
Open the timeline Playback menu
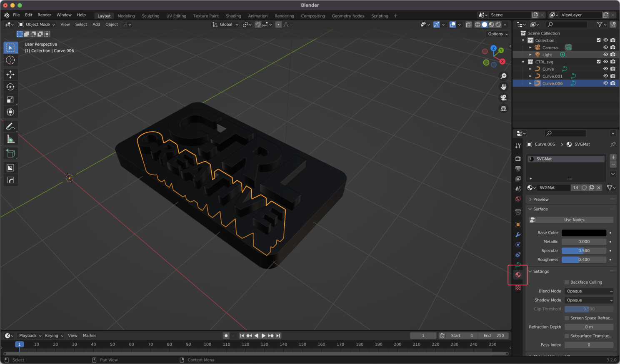coord(30,336)
